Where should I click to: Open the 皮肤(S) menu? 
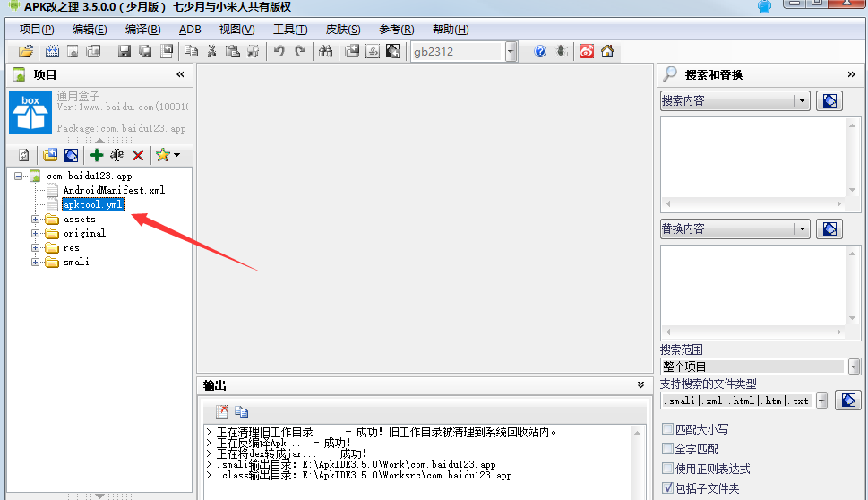[x=343, y=30]
